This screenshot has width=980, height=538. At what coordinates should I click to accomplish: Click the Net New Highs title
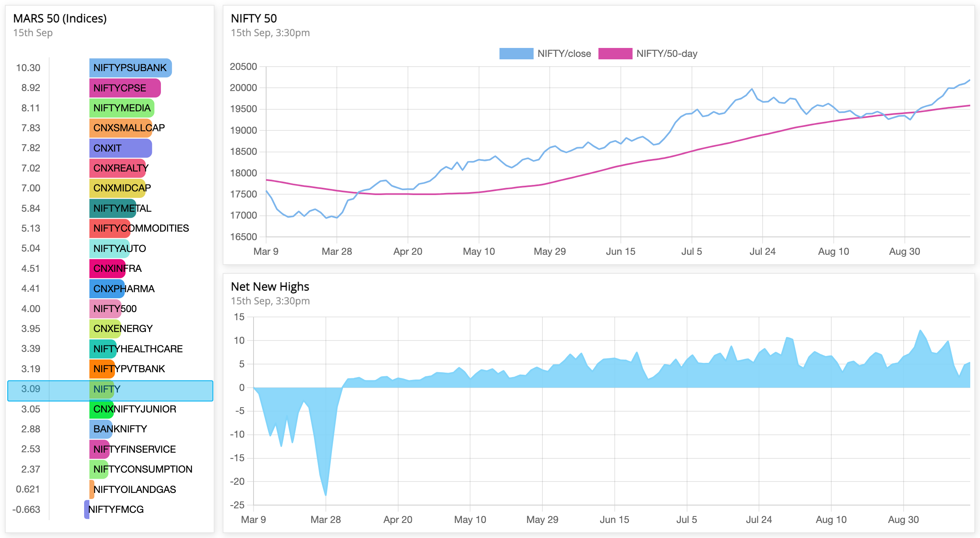[x=270, y=287]
